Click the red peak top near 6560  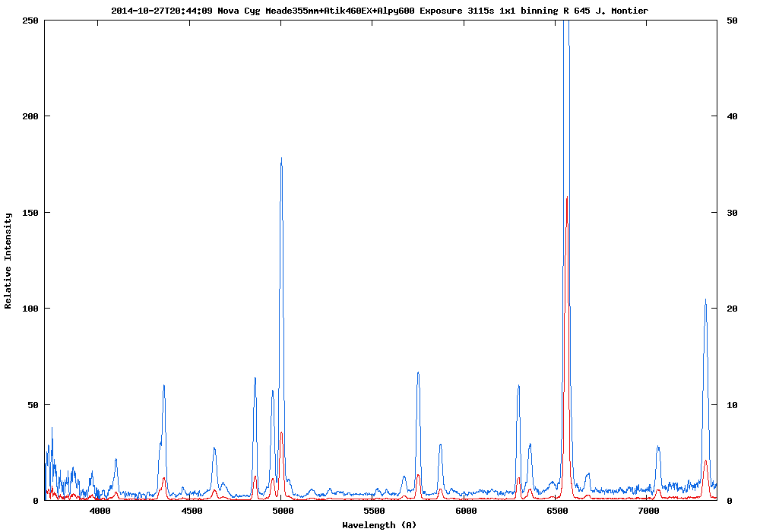point(567,198)
